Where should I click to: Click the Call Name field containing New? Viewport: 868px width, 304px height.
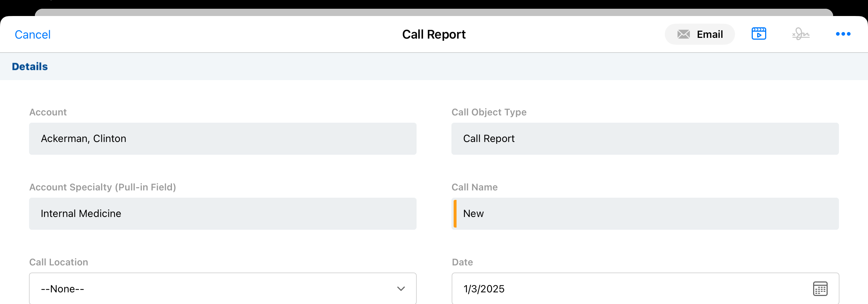point(645,214)
